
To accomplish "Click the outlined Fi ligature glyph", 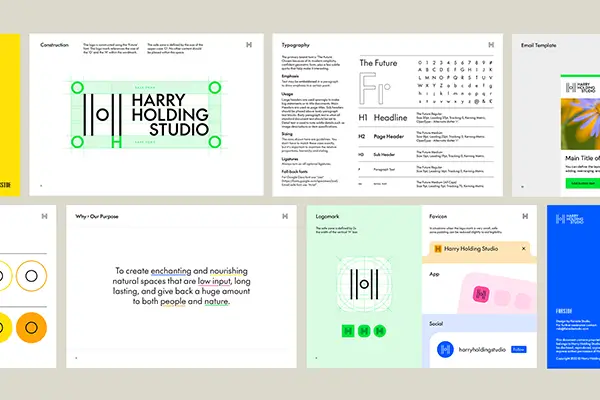I will pyautogui.click(x=375, y=89).
